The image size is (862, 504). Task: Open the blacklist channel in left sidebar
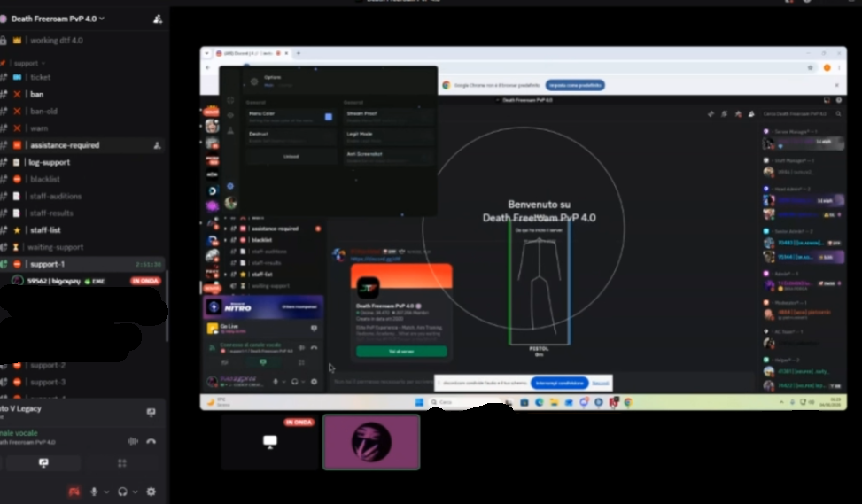tap(44, 179)
